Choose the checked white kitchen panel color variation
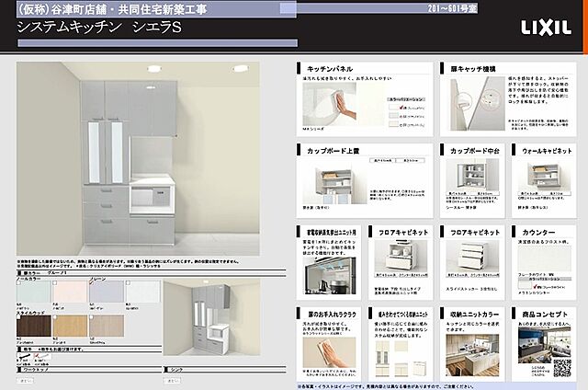The height and width of the screenshot is (390, 588). (394, 108)
